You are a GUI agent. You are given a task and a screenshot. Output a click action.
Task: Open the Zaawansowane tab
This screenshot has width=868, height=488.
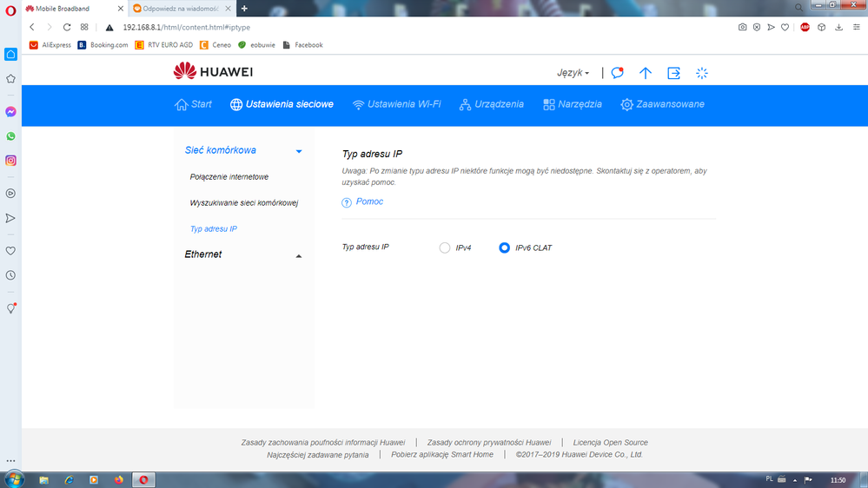tap(662, 104)
